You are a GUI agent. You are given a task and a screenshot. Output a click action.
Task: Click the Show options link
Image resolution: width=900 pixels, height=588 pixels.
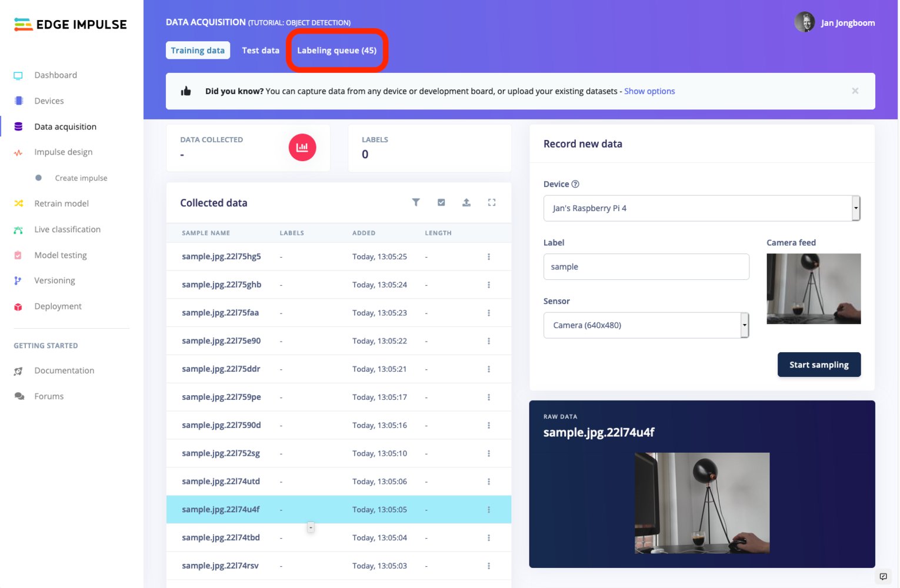649,91
